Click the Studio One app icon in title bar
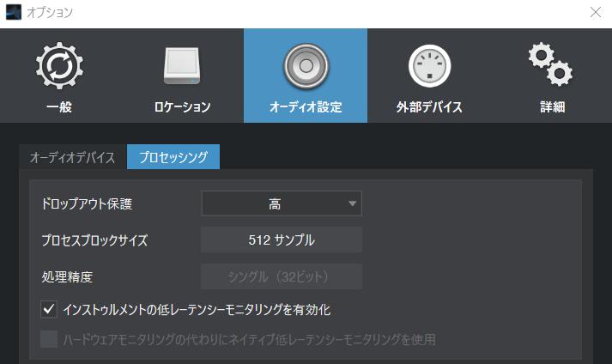The height and width of the screenshot is (364, 612). [x=13, y=12]
